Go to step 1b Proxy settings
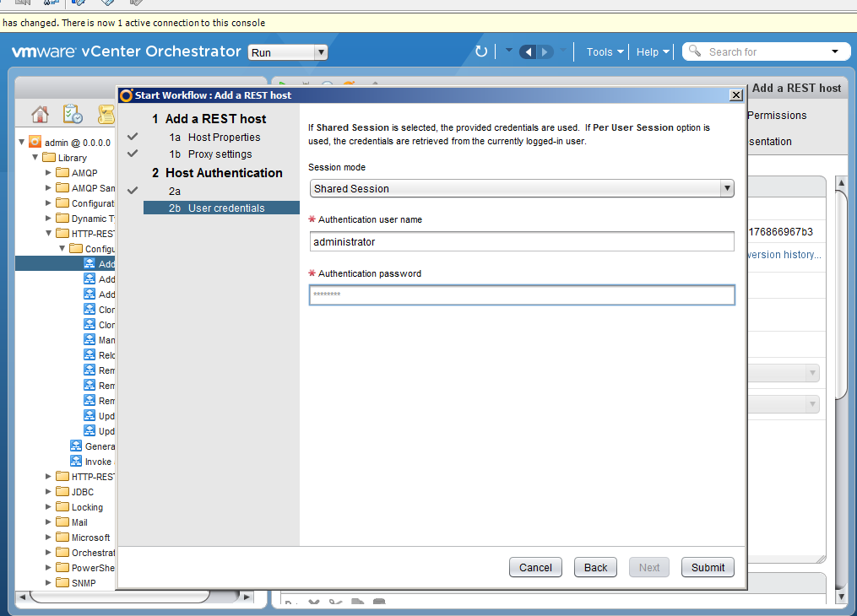This screenshot has height=616, width=857. 210,154
